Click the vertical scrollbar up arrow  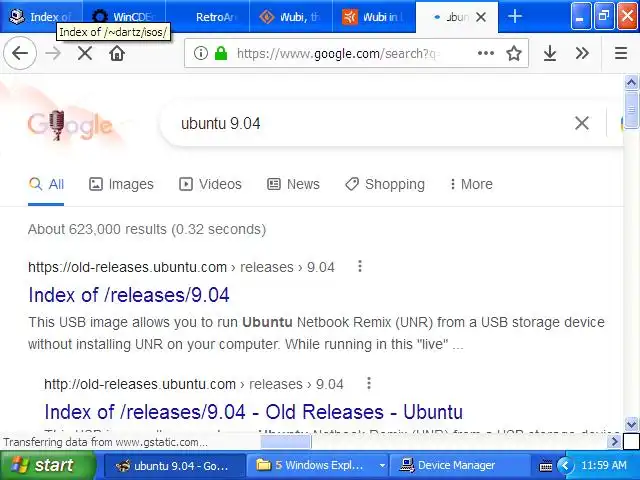tap(631, 82)
